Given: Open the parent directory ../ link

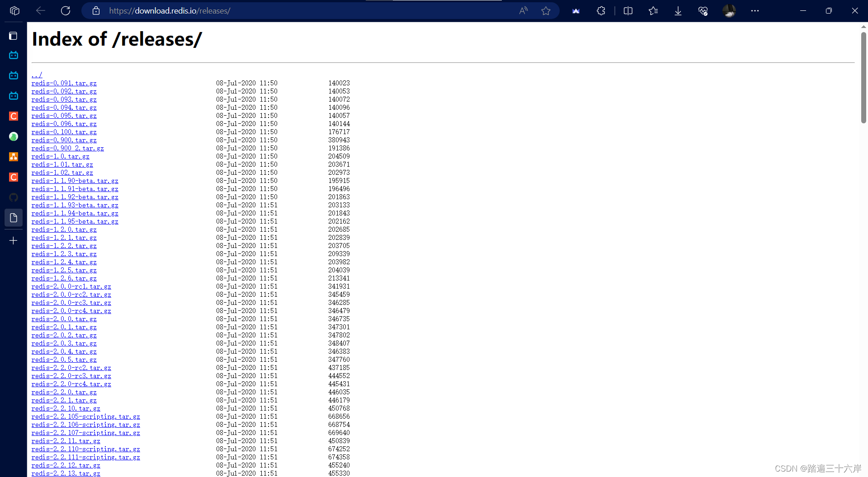Looking at the screenshot, I should 37,75.
